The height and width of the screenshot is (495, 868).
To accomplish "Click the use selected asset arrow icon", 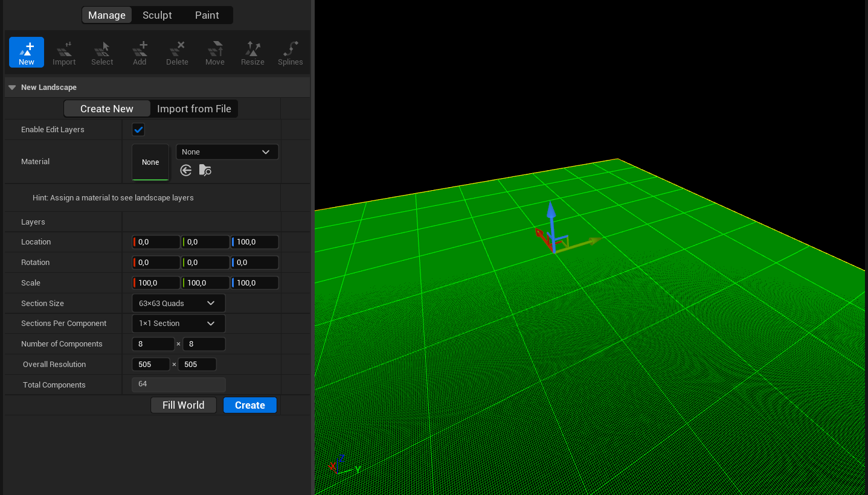I will 186,171.
